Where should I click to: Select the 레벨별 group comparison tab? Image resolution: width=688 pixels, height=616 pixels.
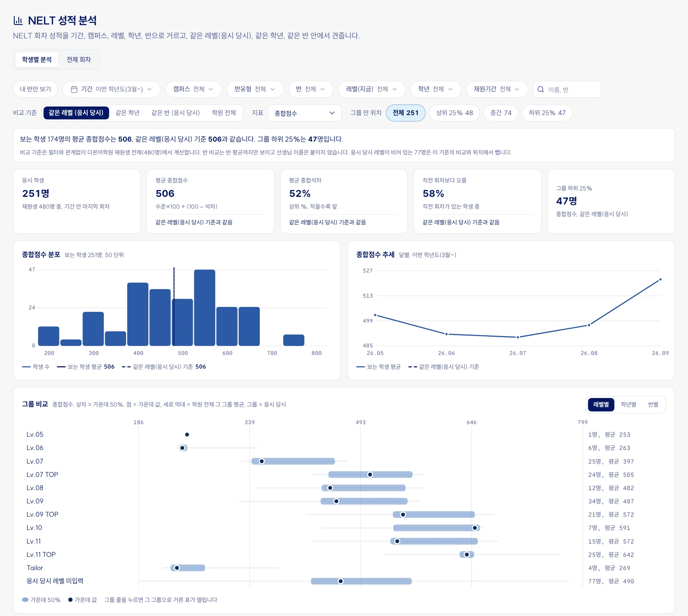coord(601,404)
